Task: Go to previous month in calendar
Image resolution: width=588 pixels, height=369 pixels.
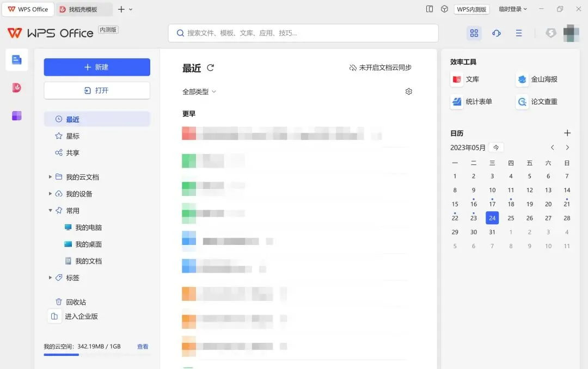Action: 553,147
